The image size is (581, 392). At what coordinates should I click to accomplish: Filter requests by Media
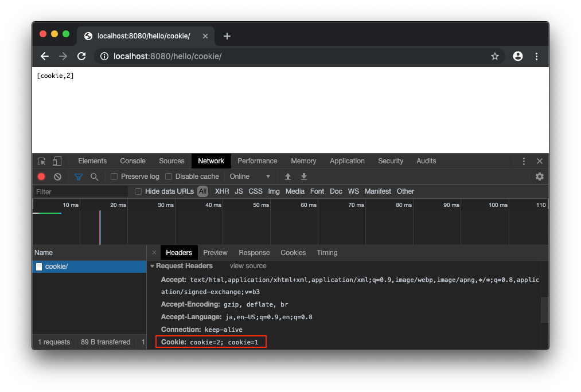(x=295, y=191)
